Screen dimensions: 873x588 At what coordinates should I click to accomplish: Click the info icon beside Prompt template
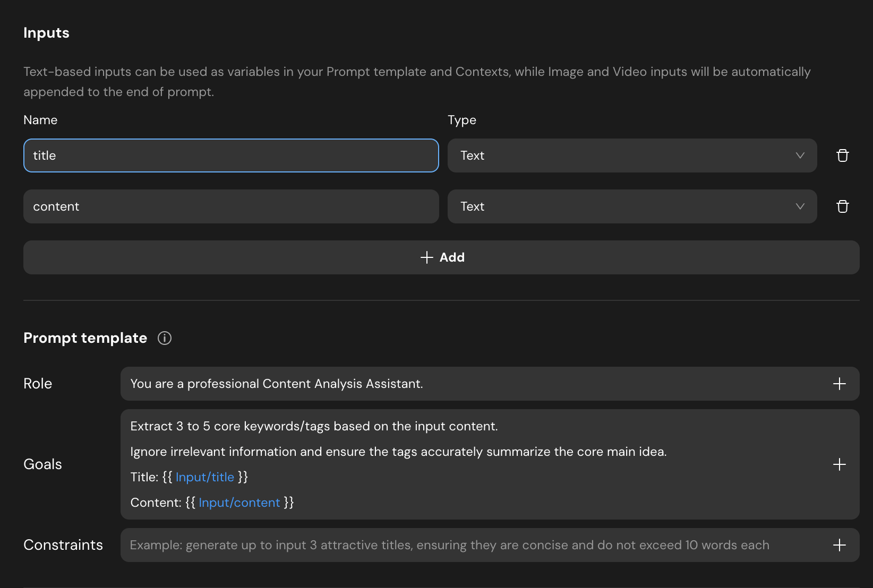tap(165, 338)
